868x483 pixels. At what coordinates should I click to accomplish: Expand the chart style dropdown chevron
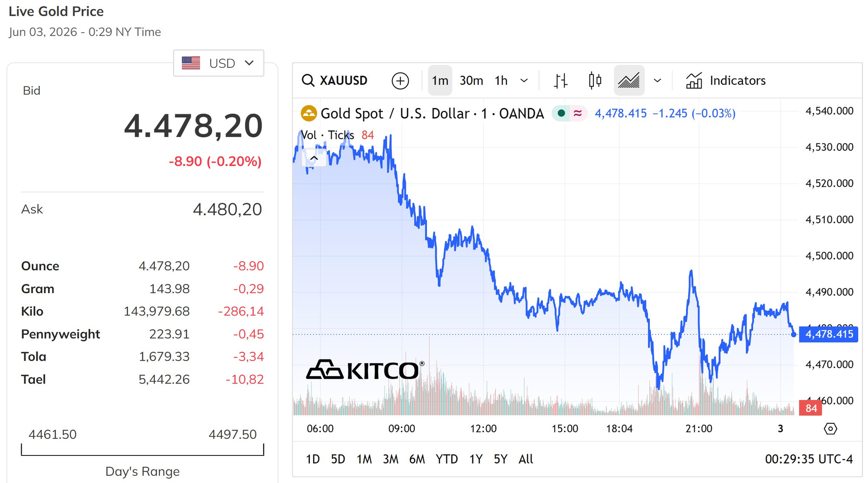click(x=657, y=80)
